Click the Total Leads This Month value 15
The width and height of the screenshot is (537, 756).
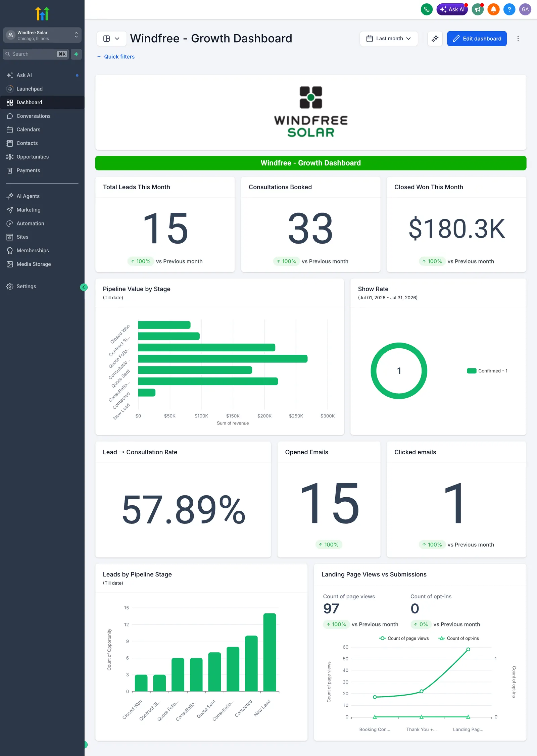[165, 229]
